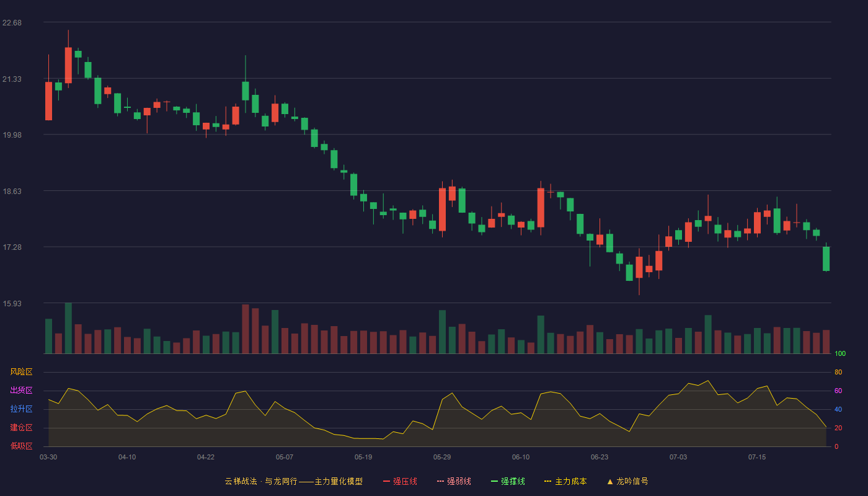Click the 低吸区 zone label

(21, 446)
